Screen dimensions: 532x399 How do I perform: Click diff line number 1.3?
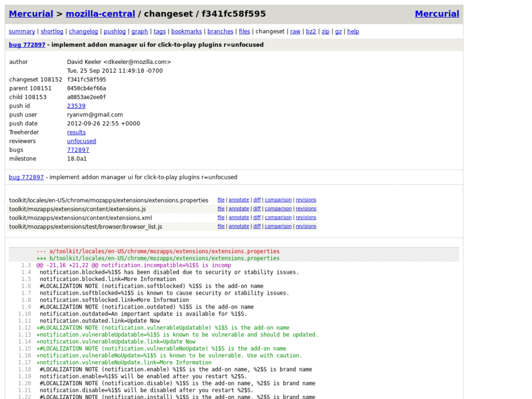coord(26,265)
